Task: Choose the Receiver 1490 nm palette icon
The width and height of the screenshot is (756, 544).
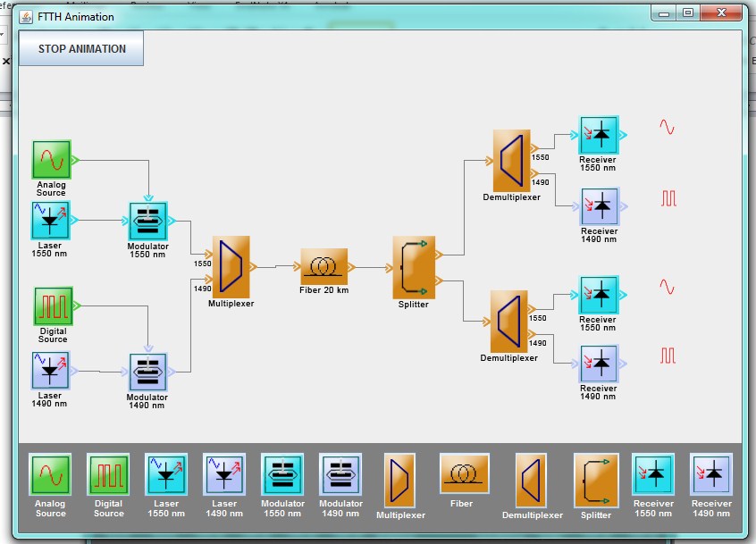Action: [x=711, y=474]
